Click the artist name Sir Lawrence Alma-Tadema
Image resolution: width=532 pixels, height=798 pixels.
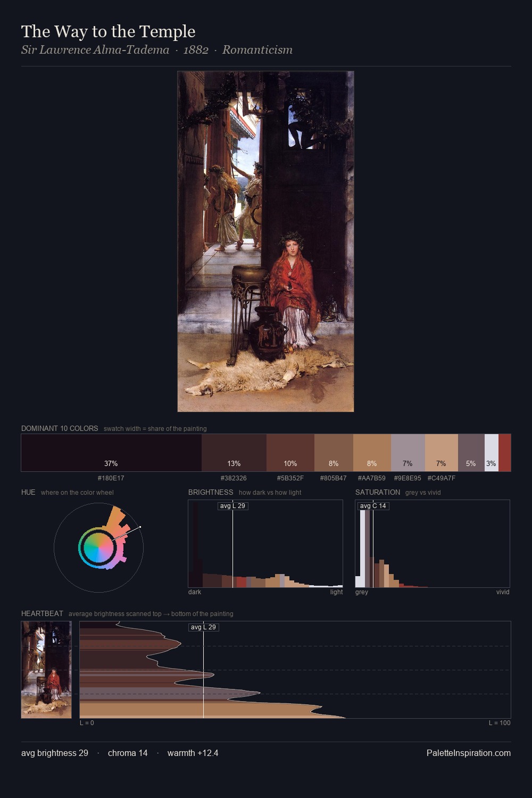[95, 50]
